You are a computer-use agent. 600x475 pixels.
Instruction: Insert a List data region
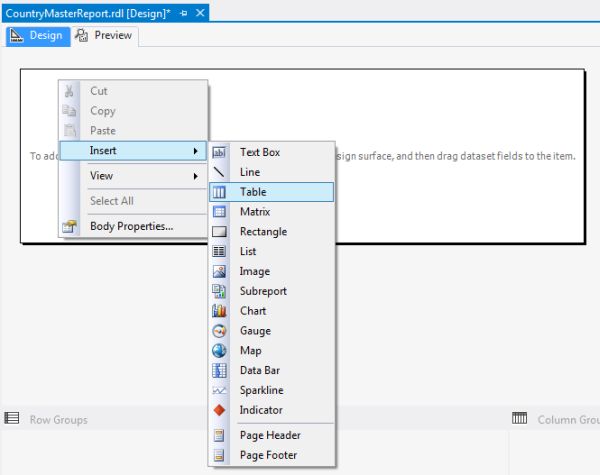click(272, 251)
